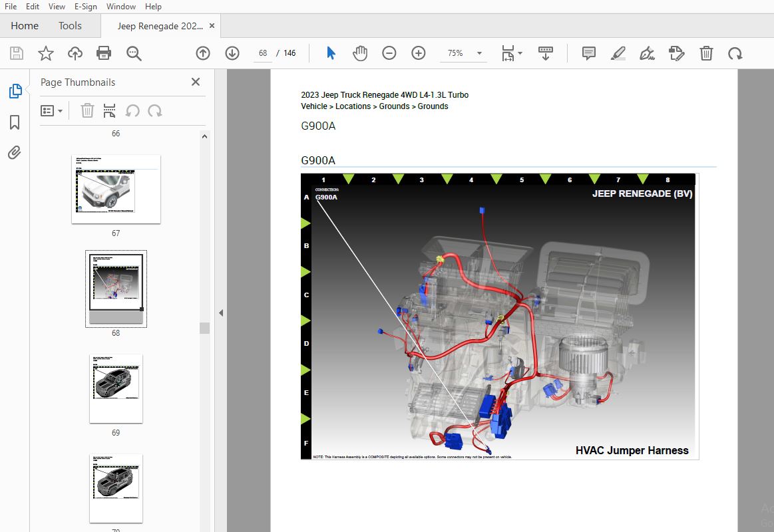Open the Window menu
This screenshot has height=532, width=774.
click(121, 7)
